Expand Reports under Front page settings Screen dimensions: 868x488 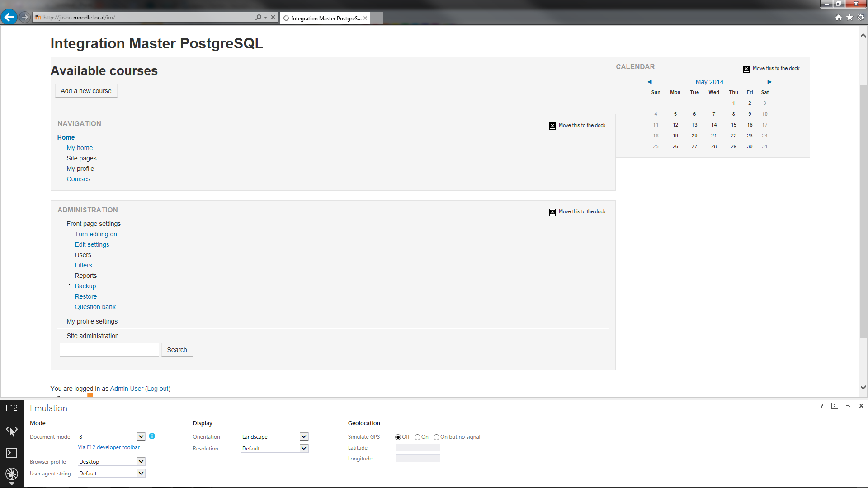[85, 276]
